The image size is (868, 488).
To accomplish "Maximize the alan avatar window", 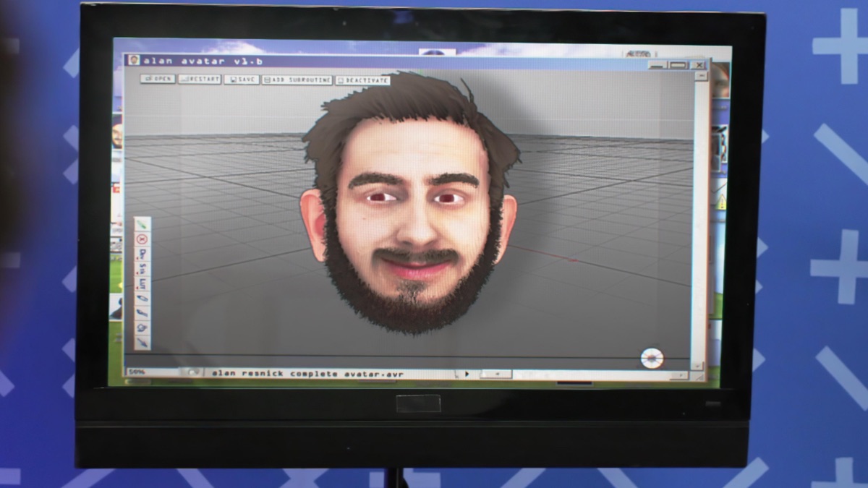I will pos(677,65).
